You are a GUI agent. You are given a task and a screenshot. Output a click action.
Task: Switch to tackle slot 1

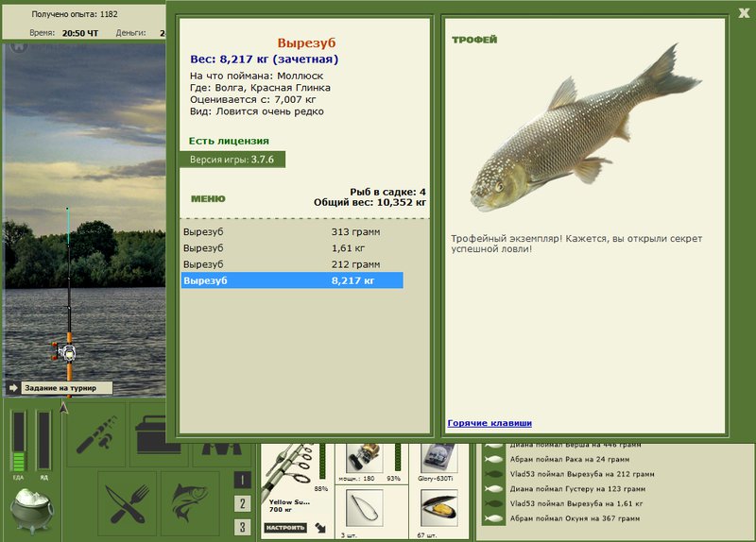coord(243,480)
